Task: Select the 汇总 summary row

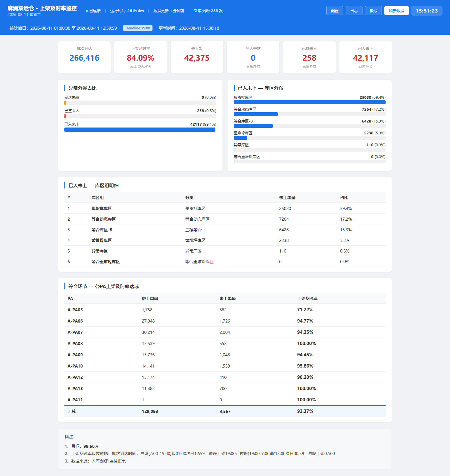Action: (x=225, y=411)
